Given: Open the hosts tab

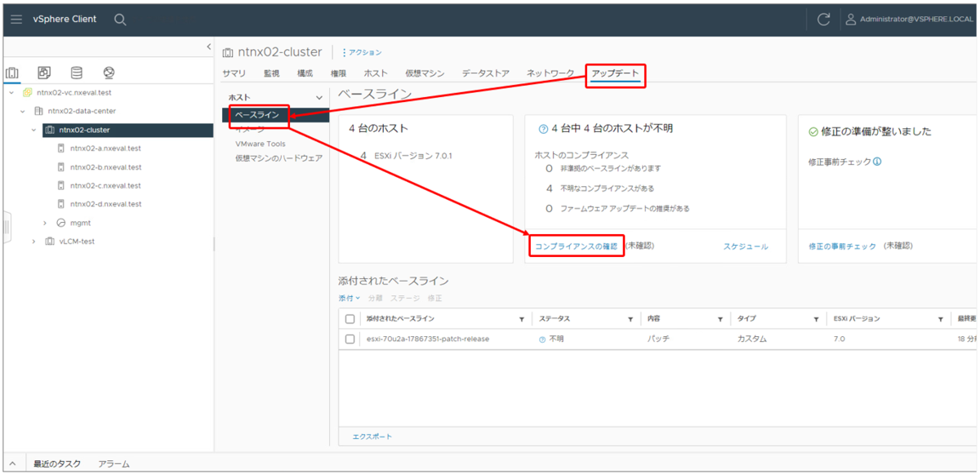Looking at the screenshot, I should (x=376, y=73).
